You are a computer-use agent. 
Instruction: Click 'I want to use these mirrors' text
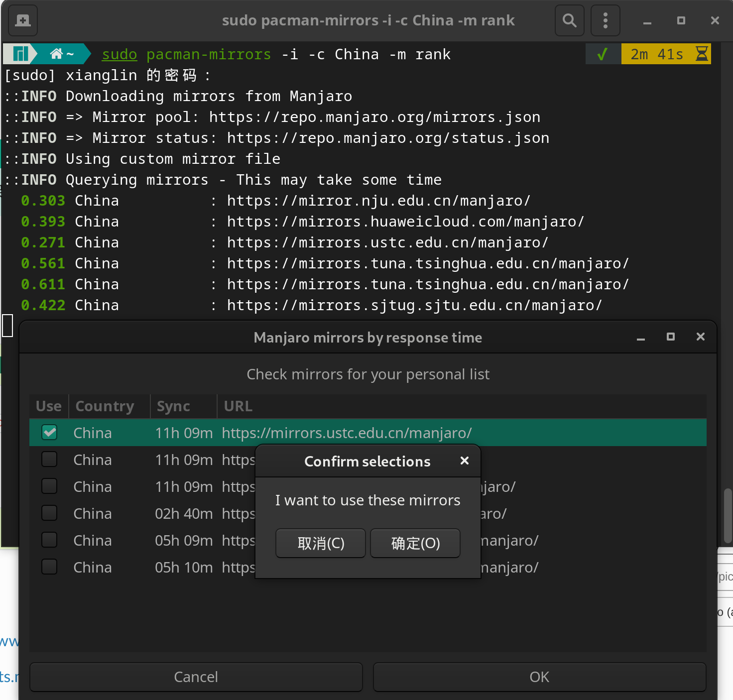[367, 500]
